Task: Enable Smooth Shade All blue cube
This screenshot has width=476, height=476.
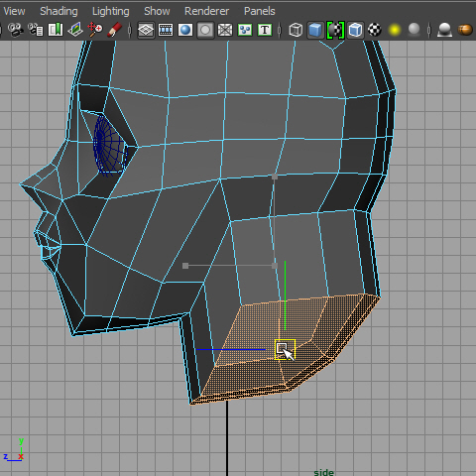Action: 315,30
